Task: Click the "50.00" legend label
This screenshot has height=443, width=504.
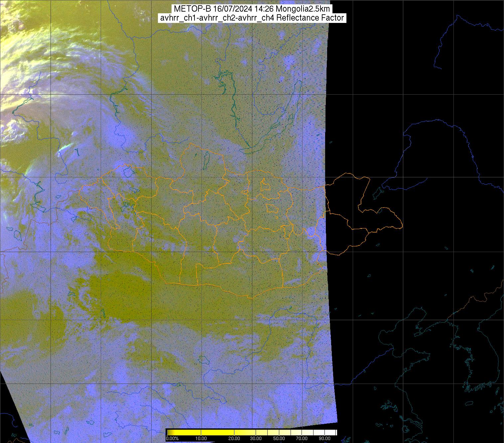Action: click(279, 439)
